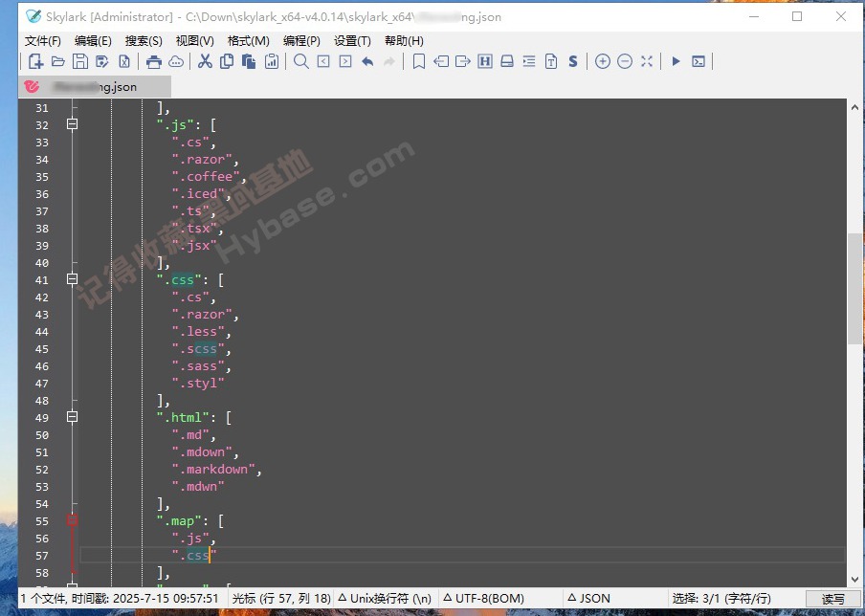Click the fullscreen expand arrows icon

coord(647,61)
